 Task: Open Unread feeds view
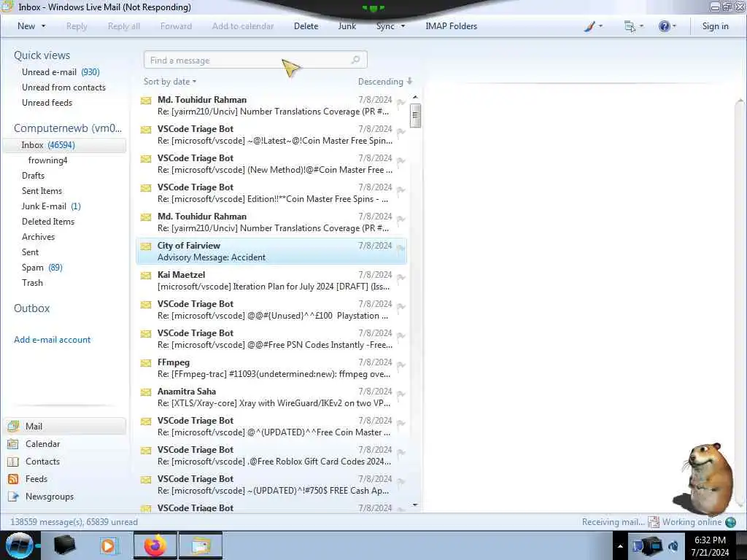(47, 102)
